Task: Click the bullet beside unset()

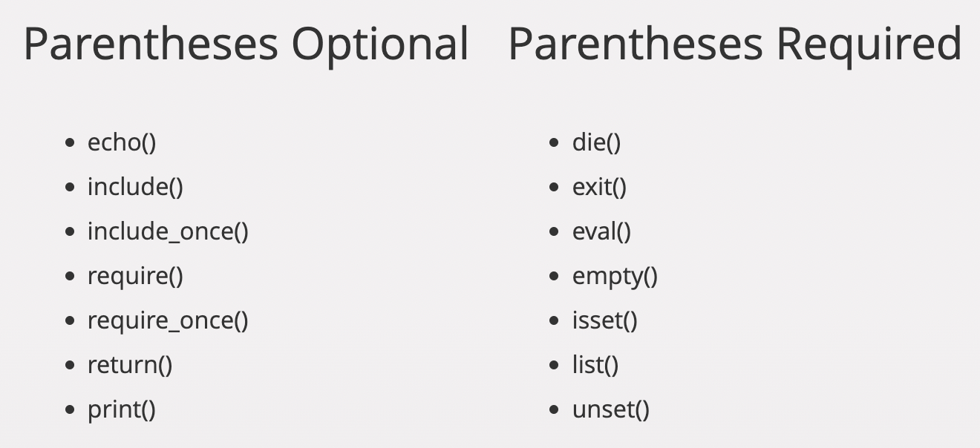Action: [555, 409]
